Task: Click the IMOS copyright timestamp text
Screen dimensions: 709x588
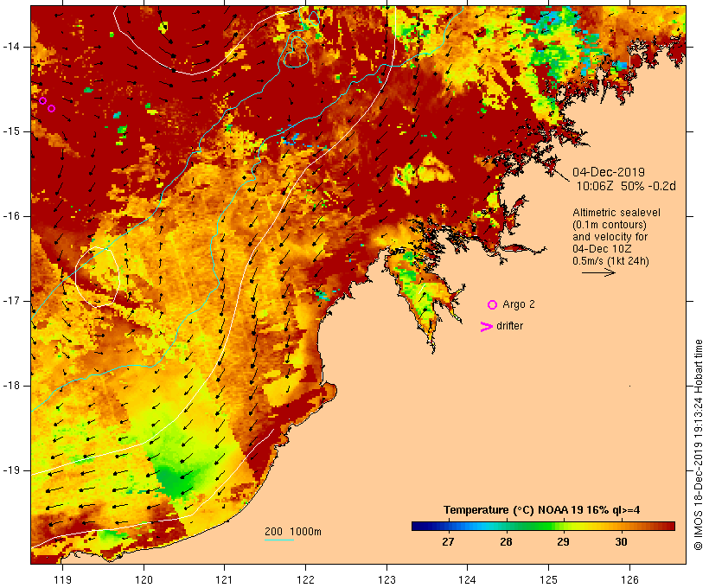Action: point(699,445)
